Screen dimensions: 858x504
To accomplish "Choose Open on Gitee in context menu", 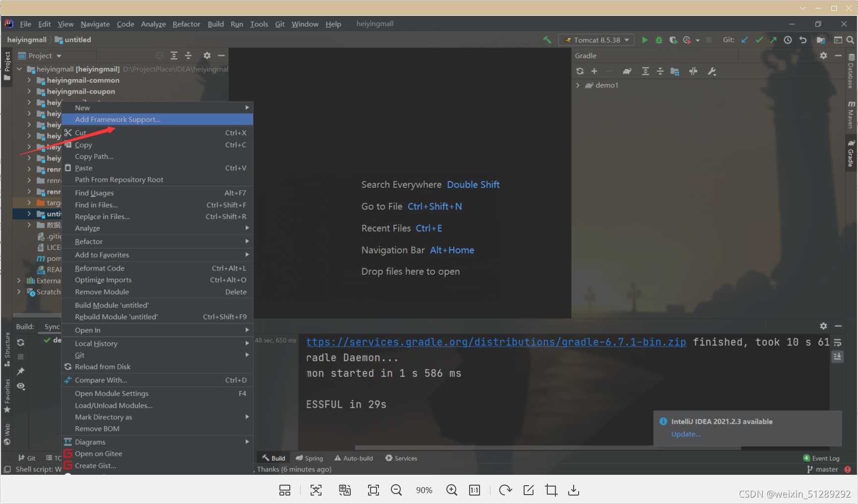I will (x=158, y=454).
